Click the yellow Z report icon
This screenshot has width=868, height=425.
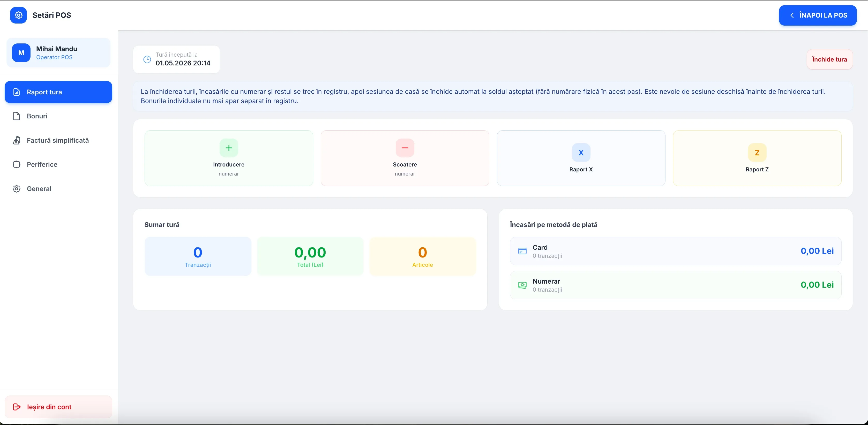[x=757, y=153]
